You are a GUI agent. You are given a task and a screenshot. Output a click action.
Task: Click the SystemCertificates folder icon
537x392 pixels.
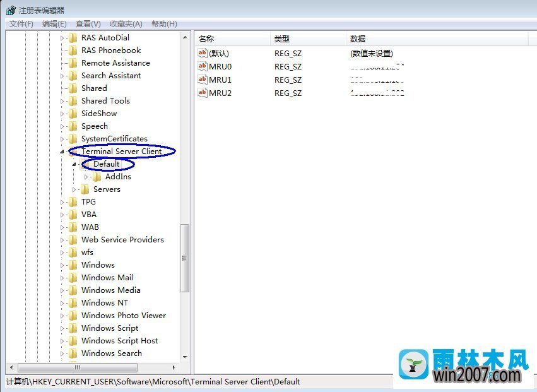point(73,139)
